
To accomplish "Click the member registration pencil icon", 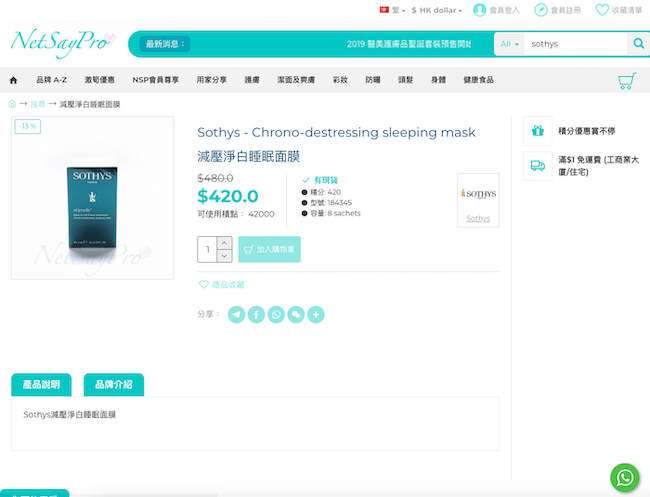I will pyautogui.click(x=541, y=10).
